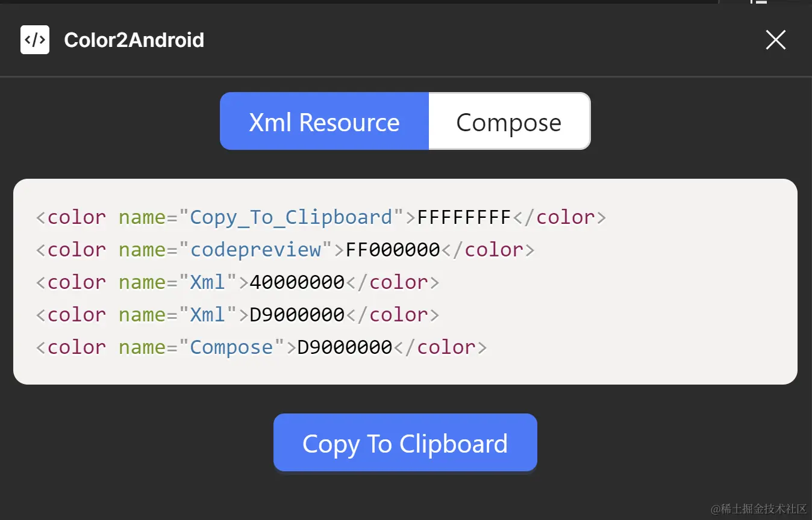Image resolution: width=812 pixels, height=520 pixels.
Task: Click the 40000000 color value
Action: coord(297,282)
